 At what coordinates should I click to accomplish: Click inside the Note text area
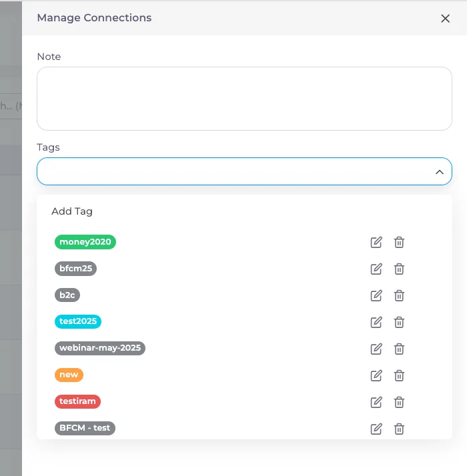click(x=244, y=99)
